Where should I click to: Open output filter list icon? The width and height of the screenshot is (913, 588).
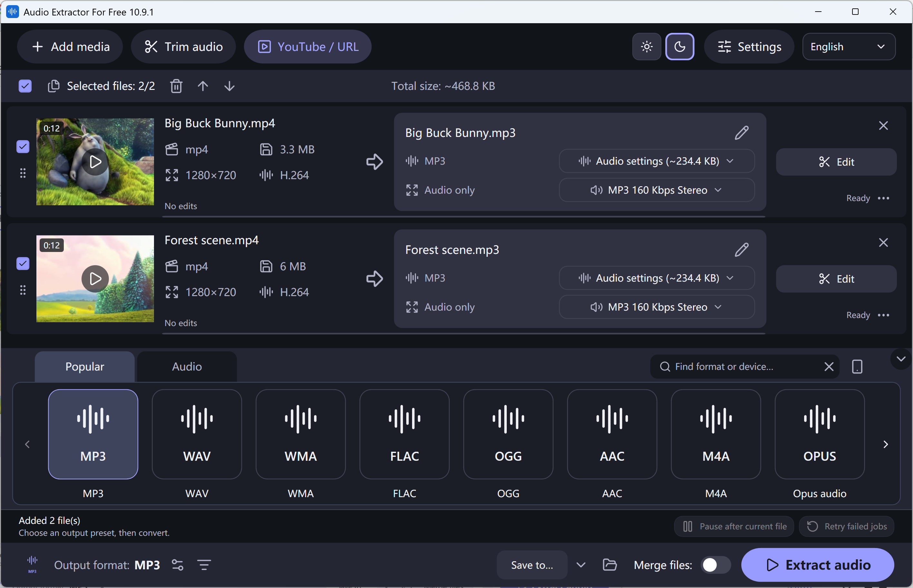pyautogui.click(x=204, y=565)
